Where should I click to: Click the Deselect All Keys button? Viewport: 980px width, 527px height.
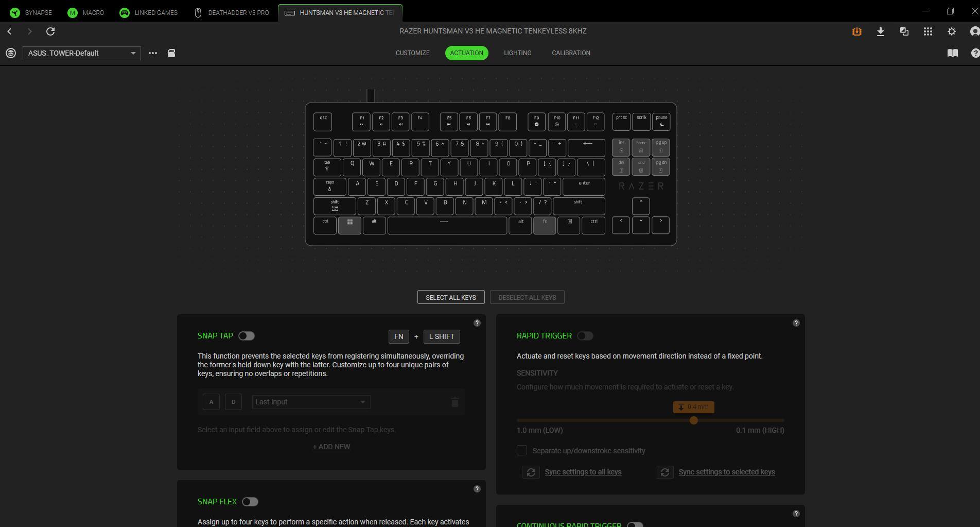[527, 297]
